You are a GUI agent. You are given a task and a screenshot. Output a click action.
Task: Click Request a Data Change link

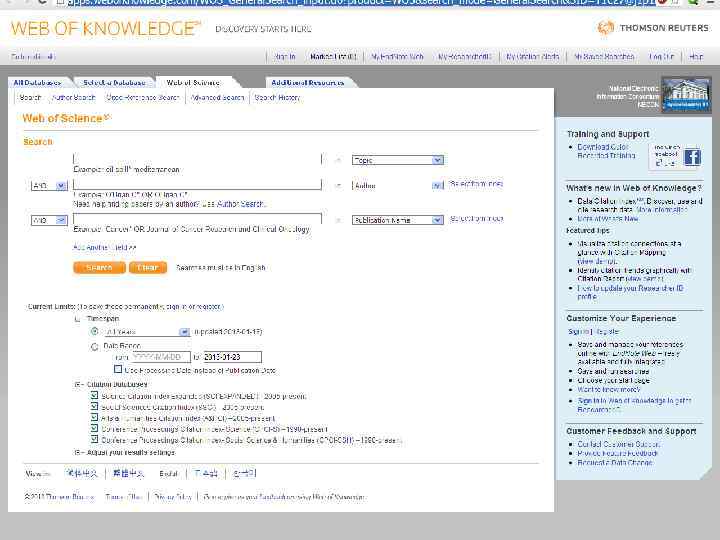click(615, 462)
